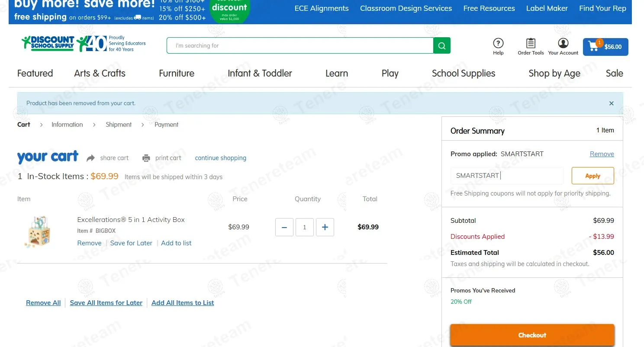Viewport: 644px width, 347px height.
Task: Click the share cart arrow icon
Action: point(90,158)
